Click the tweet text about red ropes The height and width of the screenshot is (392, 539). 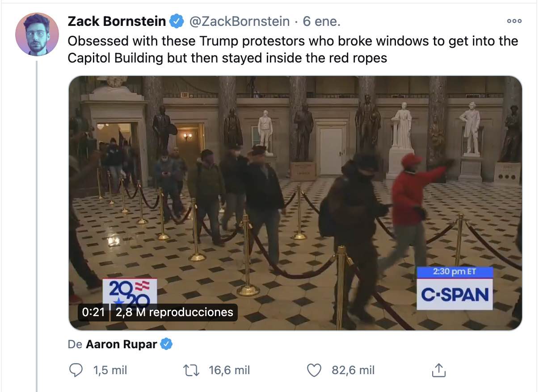pyautogui.click(x=293, y=50)
